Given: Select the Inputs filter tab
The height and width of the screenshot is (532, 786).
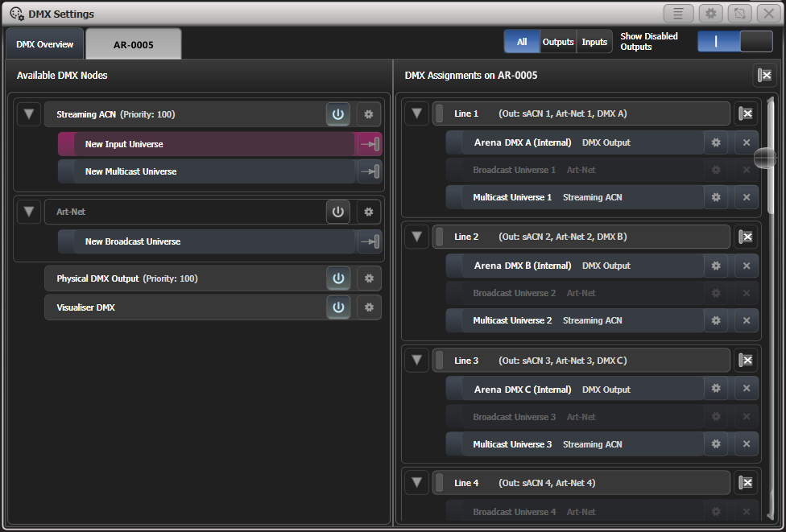Looking at the screenshot, I should tap(594, 41).
